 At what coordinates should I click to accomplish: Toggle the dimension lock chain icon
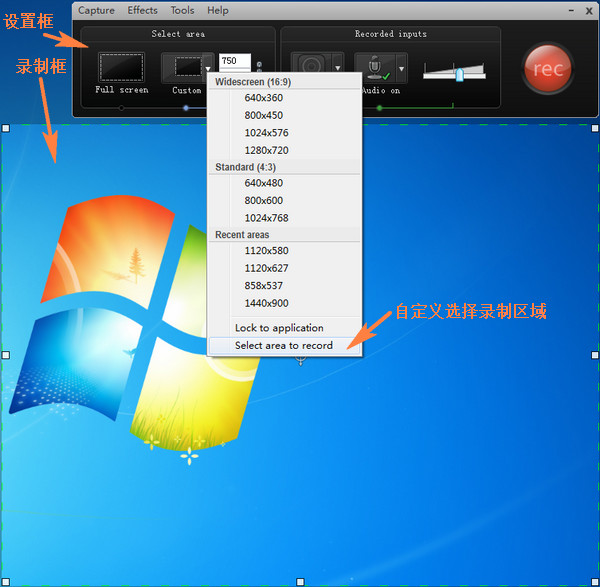(x=259, y=67)
